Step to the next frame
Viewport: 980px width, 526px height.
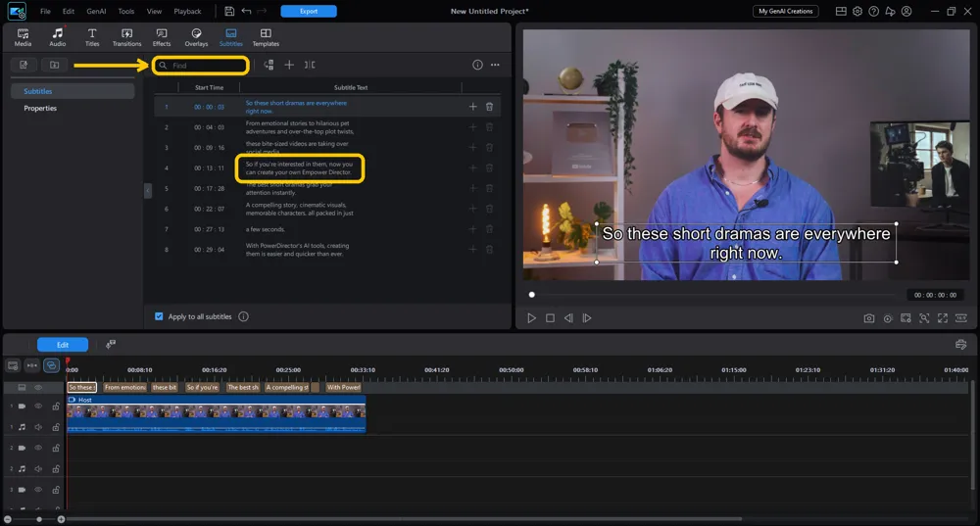point(587,318)
